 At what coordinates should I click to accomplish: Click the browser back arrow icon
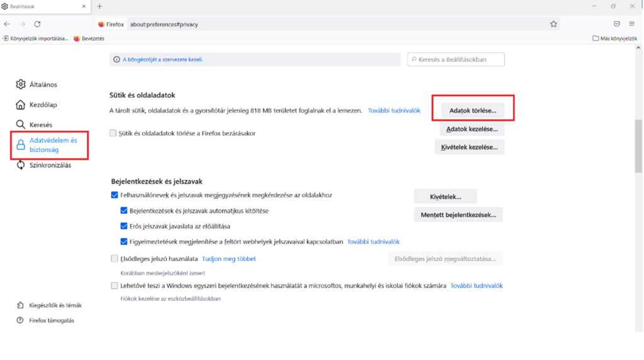click(x=7, y=24)
